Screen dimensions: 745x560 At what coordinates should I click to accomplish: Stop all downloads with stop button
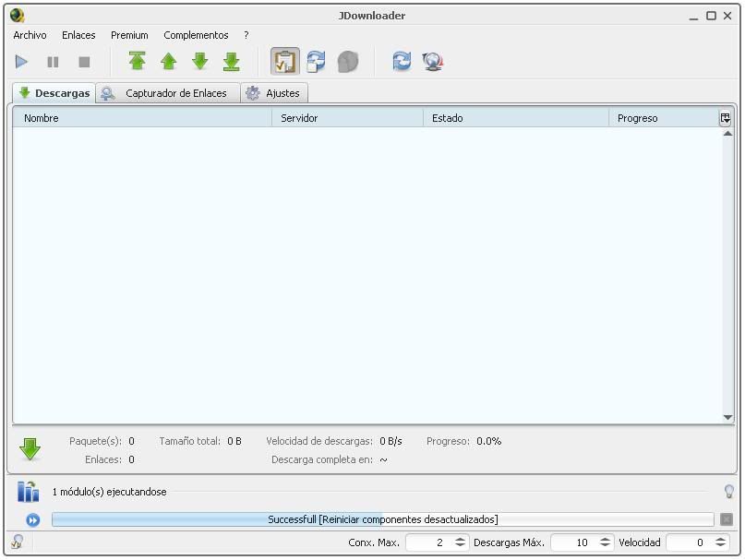click(x=84, y=62)
